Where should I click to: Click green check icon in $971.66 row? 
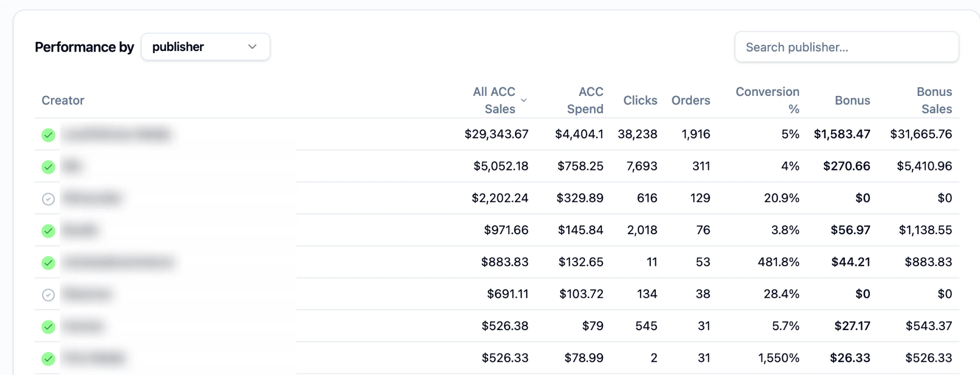(48, 231)
